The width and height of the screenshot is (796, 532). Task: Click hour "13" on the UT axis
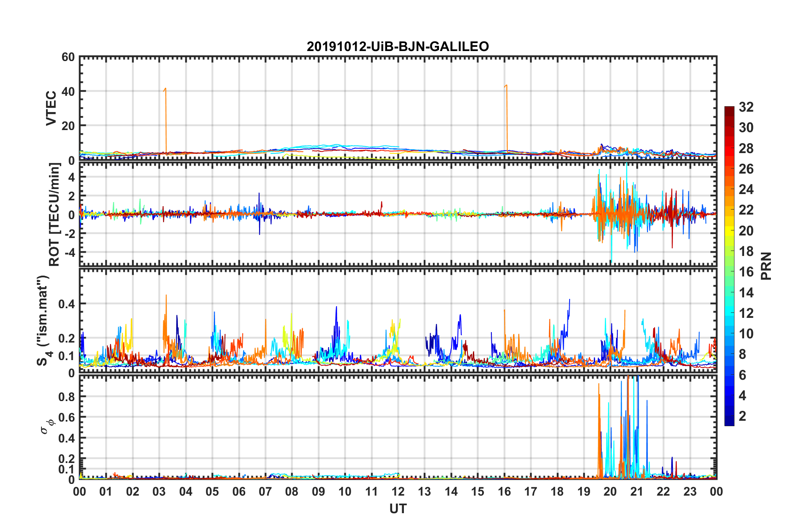pos(424,491)
